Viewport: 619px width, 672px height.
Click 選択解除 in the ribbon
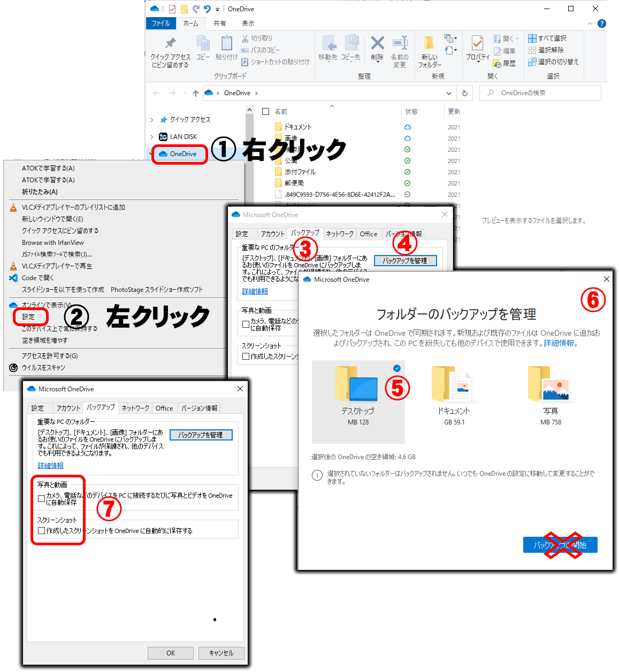point(546,50)
